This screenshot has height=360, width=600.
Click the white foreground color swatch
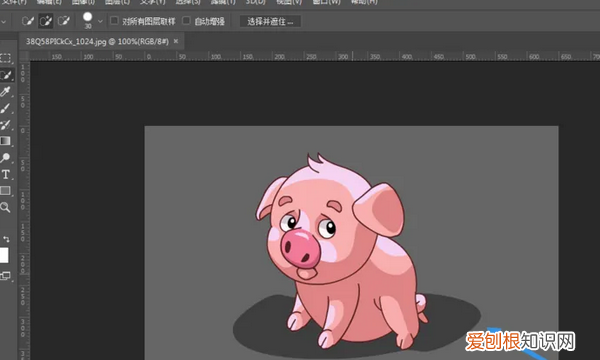point(3,256)
